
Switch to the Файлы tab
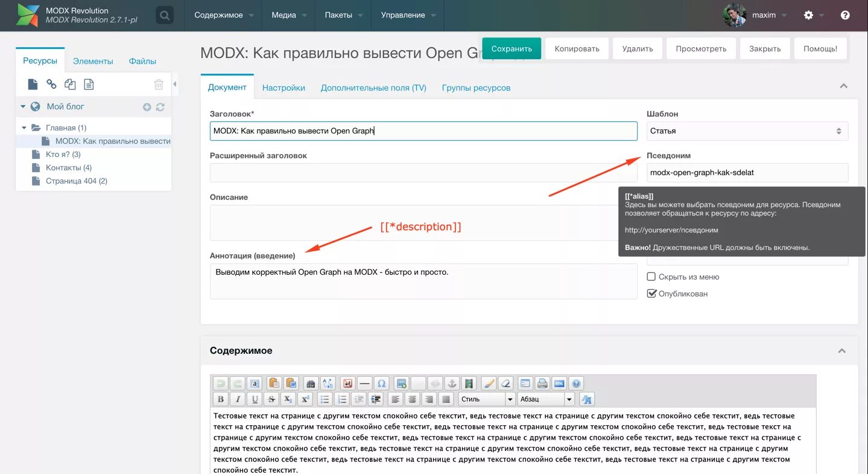(x=142, y=61)
